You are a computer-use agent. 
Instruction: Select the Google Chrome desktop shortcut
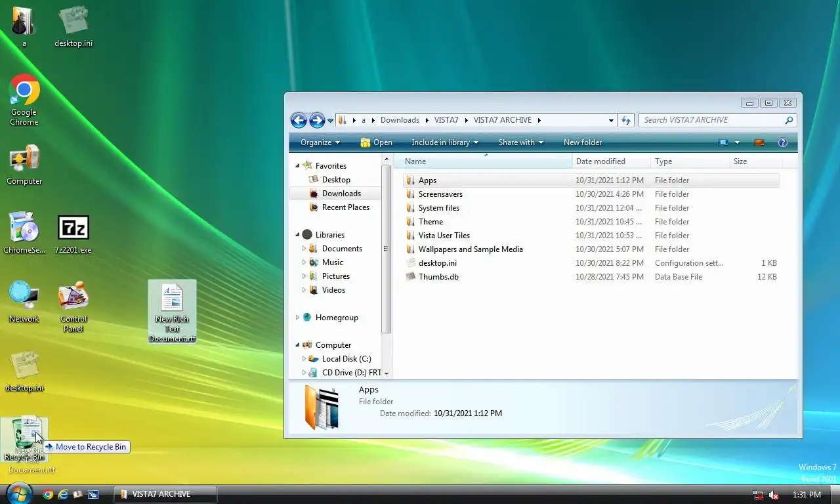(24, 100)
